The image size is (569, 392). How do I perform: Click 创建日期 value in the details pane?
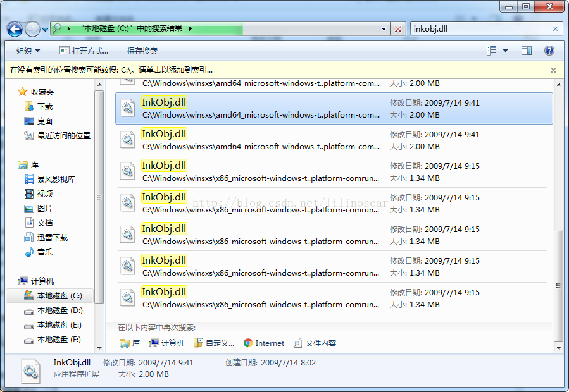coord(288,363)
